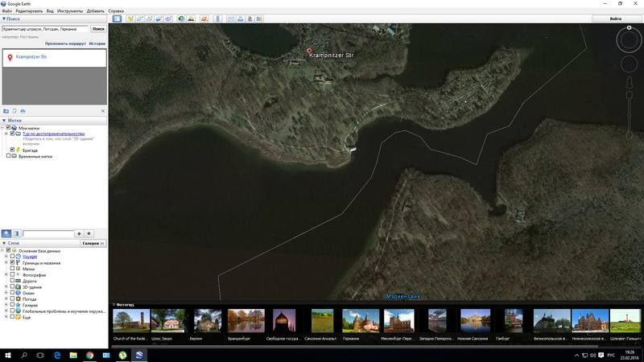Open the Инструменты menu
The image size is (644, 362).
(x=69, y=11)
